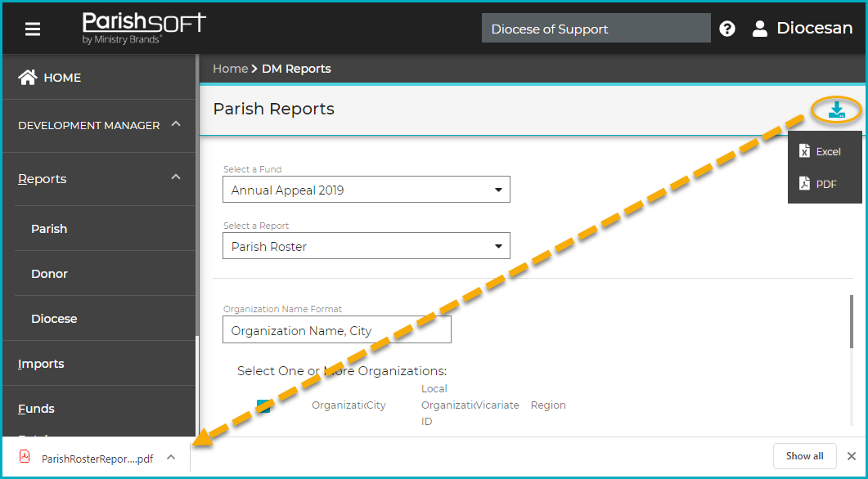868x479 pixels.
Task: Click the home house icon in sidebar
Action: 28,78
